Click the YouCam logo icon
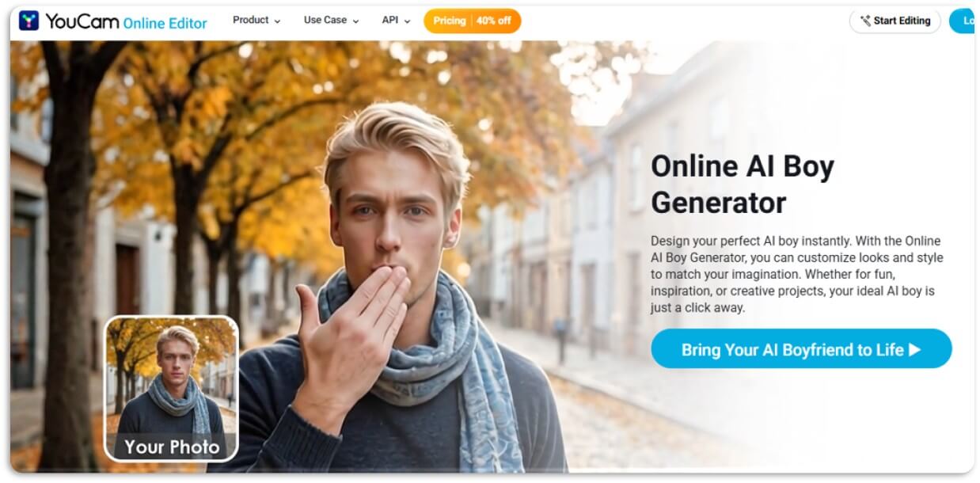The height and width of the screenshot is (483, 980). coord(29,21)
